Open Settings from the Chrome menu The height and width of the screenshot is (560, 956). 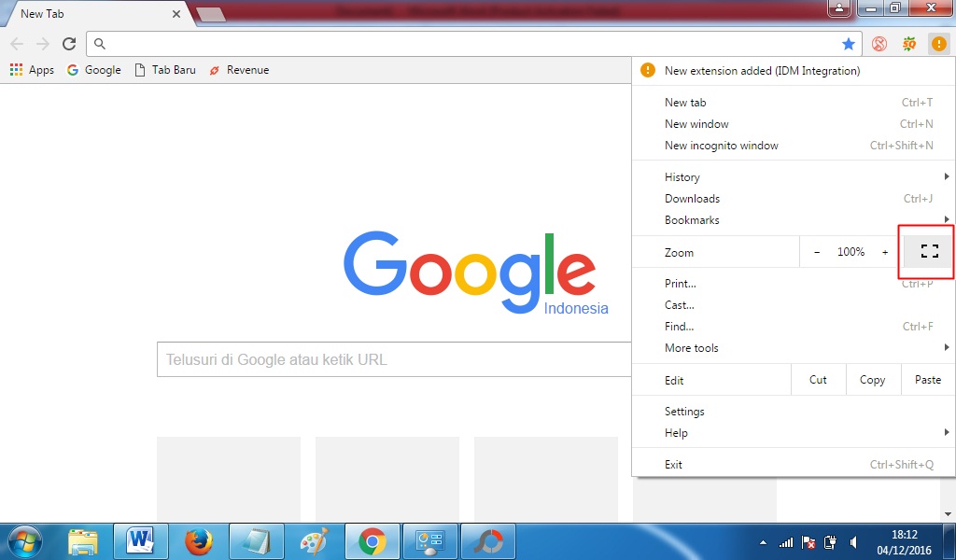tap(684, 411)
